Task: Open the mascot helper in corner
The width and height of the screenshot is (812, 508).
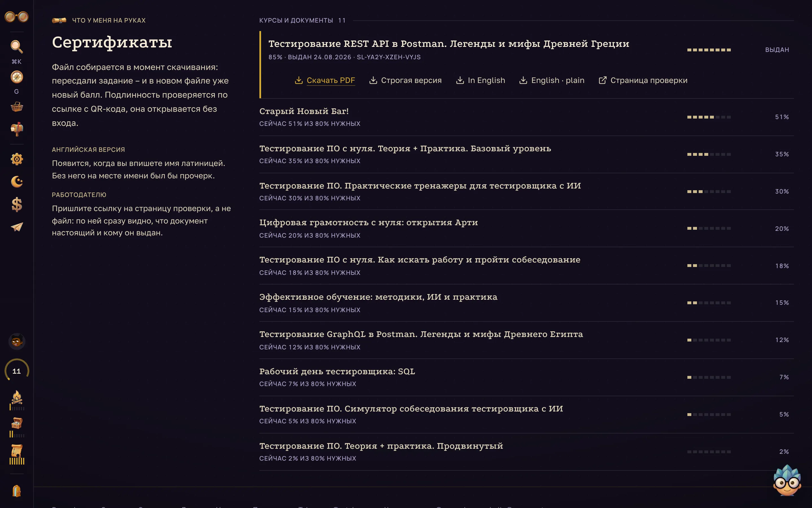Action: click(x=787, y=480)
